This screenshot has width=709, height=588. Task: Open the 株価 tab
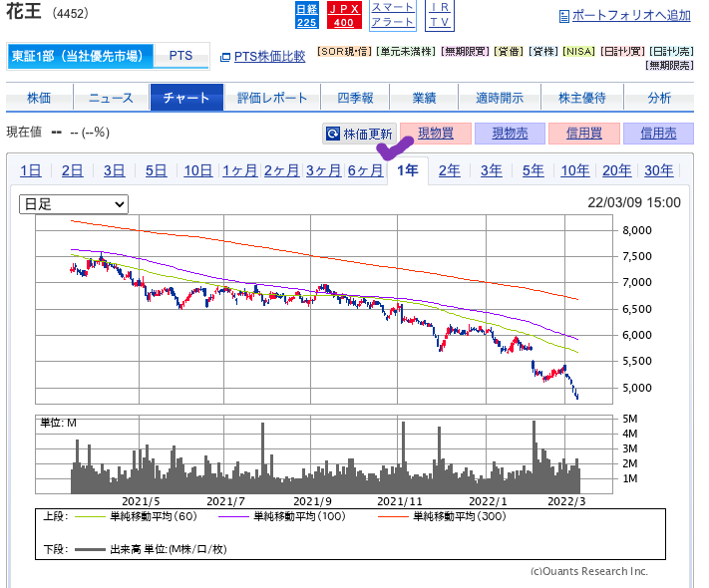click(x=39, y=98)
